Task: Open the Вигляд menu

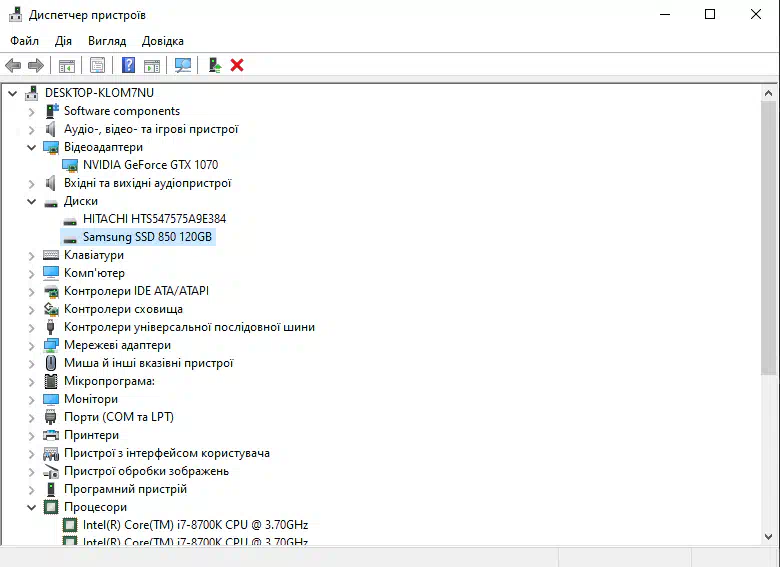Action: (106, 41)
